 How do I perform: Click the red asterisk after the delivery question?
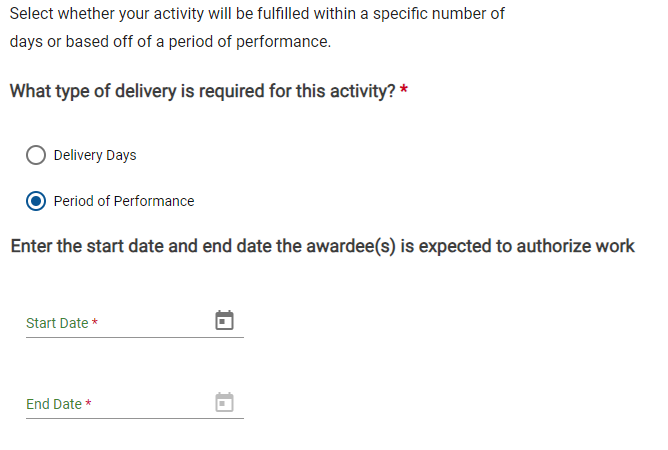(x=404, y=91)
